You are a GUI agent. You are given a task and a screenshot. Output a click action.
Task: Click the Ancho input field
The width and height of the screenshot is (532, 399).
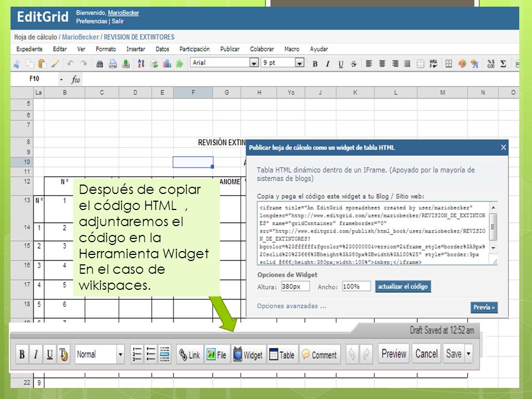(x=356, y=287)
